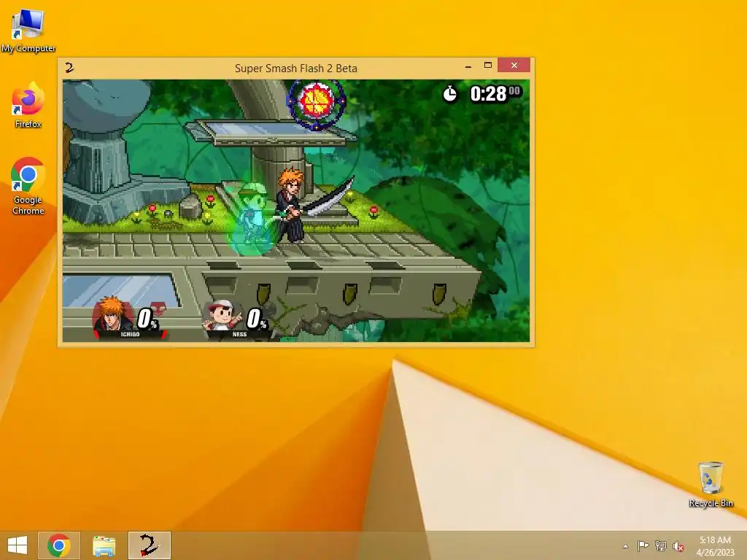The width and height of the screenshot is (747, 560).
Task: Launch Firefox from the desktop shortcut
Action: 28,105
